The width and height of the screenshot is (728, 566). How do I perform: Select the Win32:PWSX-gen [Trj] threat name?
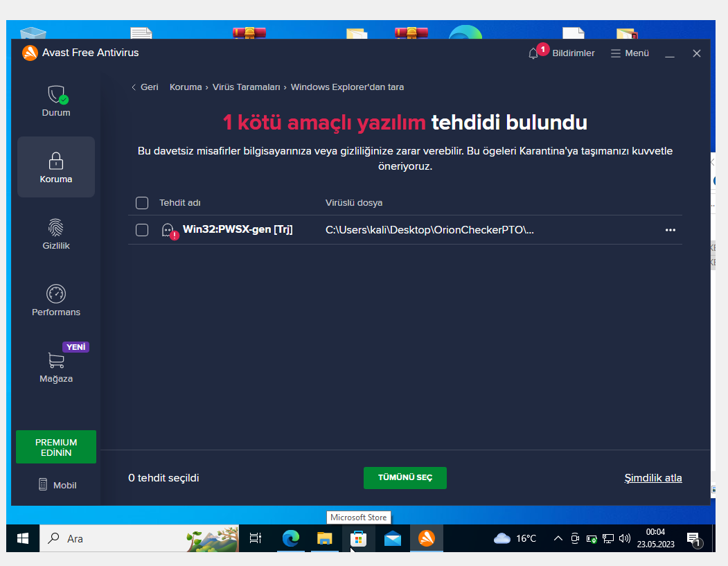tap(238, 229)
